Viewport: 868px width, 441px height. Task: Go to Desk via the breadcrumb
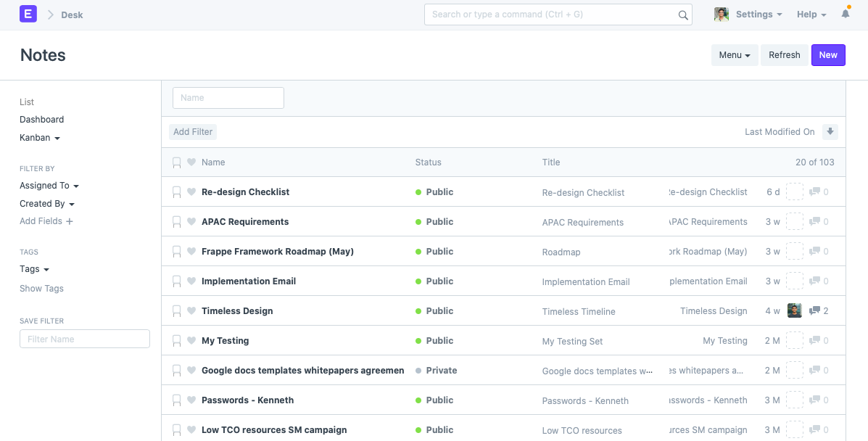click(72, 15)
